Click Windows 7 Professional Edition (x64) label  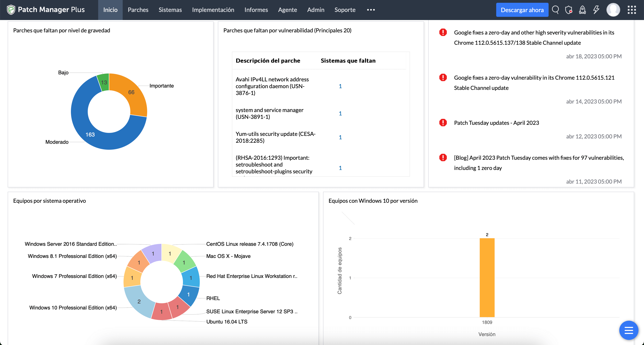[x=74, y=276]
